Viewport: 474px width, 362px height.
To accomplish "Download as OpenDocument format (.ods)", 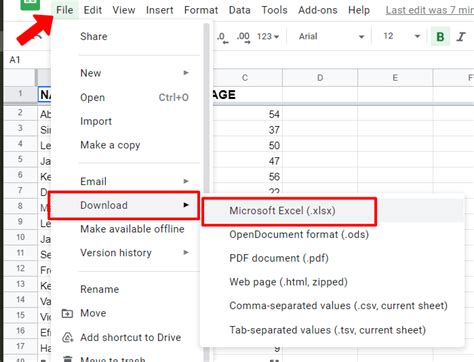I will click(333, 234).
